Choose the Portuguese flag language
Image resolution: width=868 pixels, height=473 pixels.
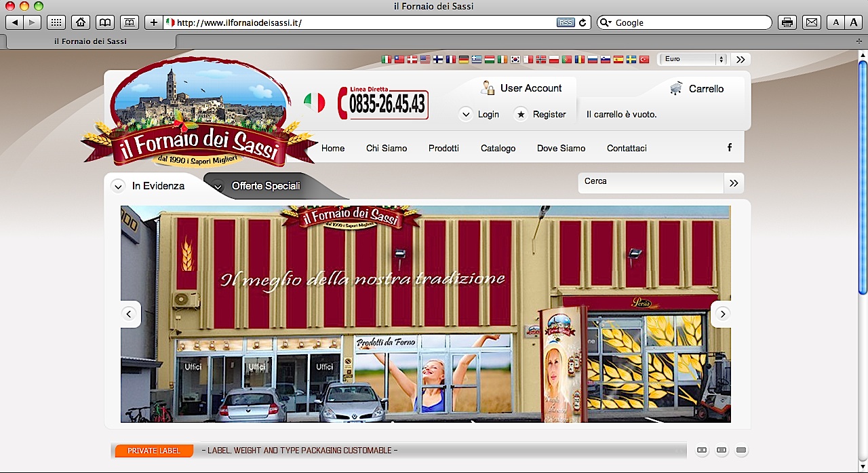pos(567,60)
